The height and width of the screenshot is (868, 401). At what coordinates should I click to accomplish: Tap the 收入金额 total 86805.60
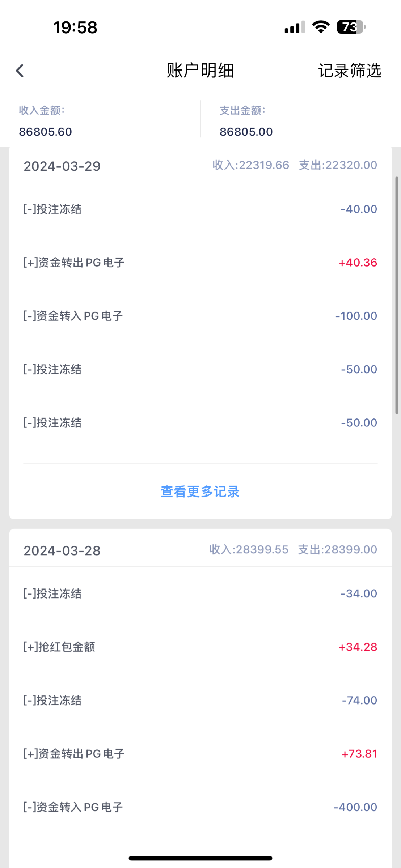coord(46,132)
